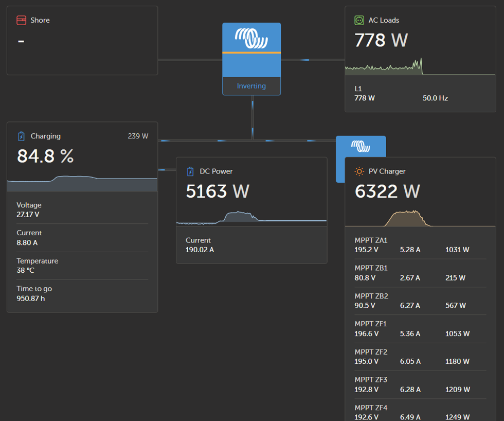
Task: Click the 5163 W DC Power reading
Action: (x=217, y=191)
